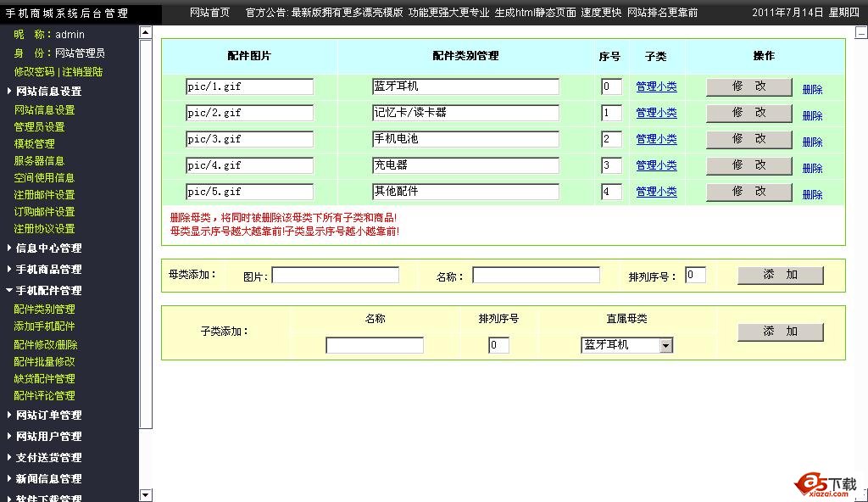Click sidebar scrollbar down arrow
Screen dimensions: 868x502
pyautogui.click(x=145, y=495)
